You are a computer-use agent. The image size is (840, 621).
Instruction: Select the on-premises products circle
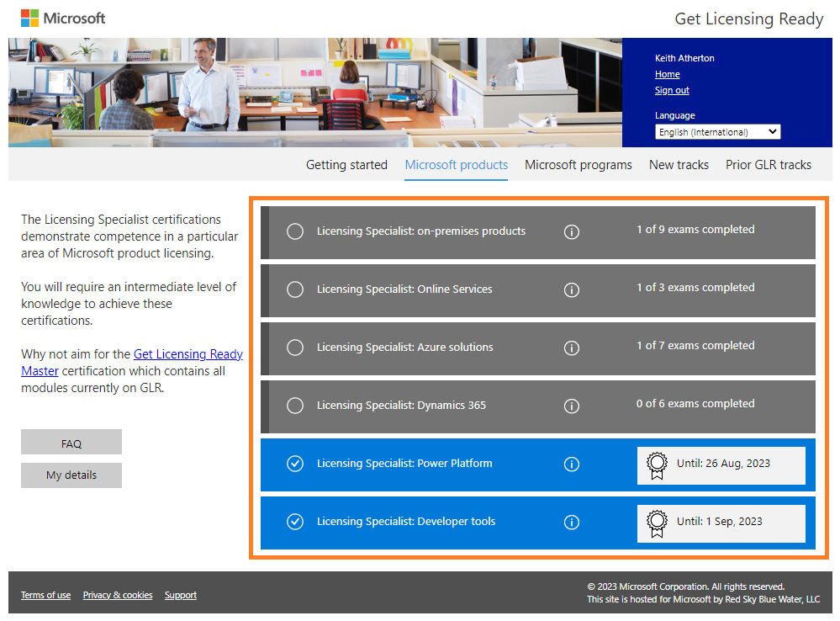(295, 231)
